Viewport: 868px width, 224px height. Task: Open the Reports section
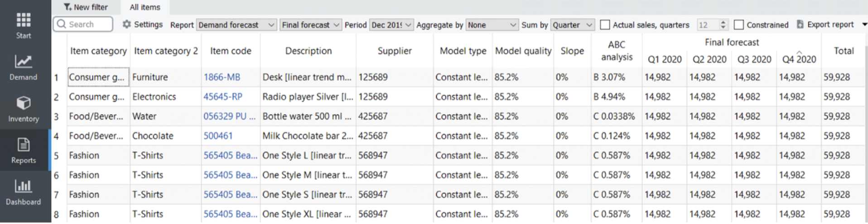[x=24, y=150]
